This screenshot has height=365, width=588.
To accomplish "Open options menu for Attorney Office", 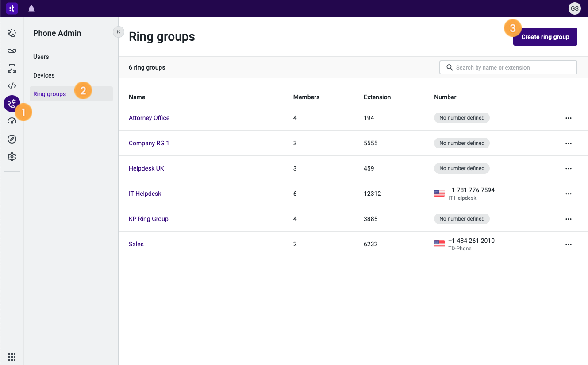I will pyautogui.click(x=569, y=118).
